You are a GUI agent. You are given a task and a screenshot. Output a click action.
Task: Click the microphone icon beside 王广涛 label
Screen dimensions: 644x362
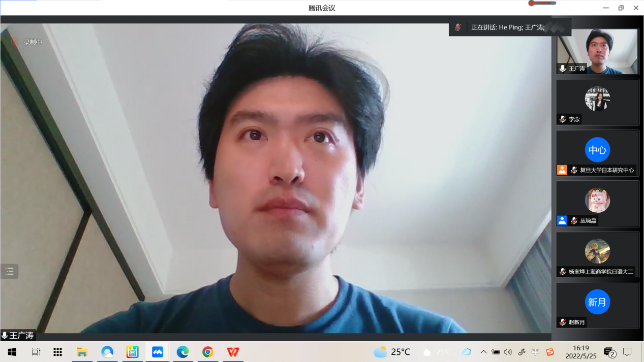pos(5,335)
